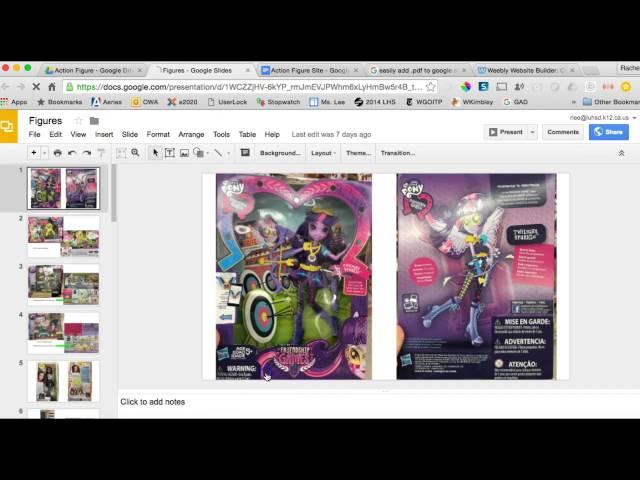Select the zoom magnifier tool
This screenshot has width=640, height=480.
[x=135, y=153]
